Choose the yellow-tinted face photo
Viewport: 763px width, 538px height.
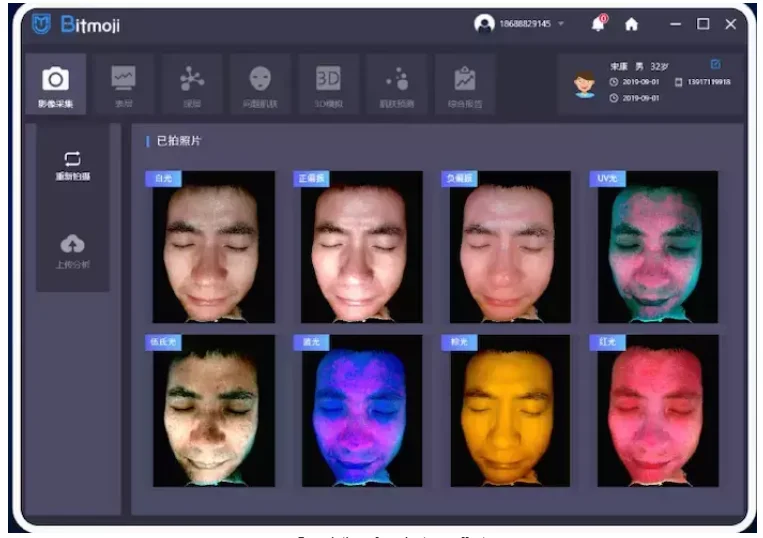[x=509, y=411]
